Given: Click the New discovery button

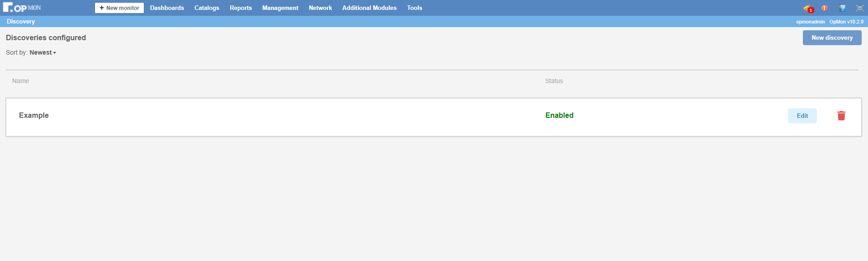Looking at the screenshot, I should (x=832, y=38).
